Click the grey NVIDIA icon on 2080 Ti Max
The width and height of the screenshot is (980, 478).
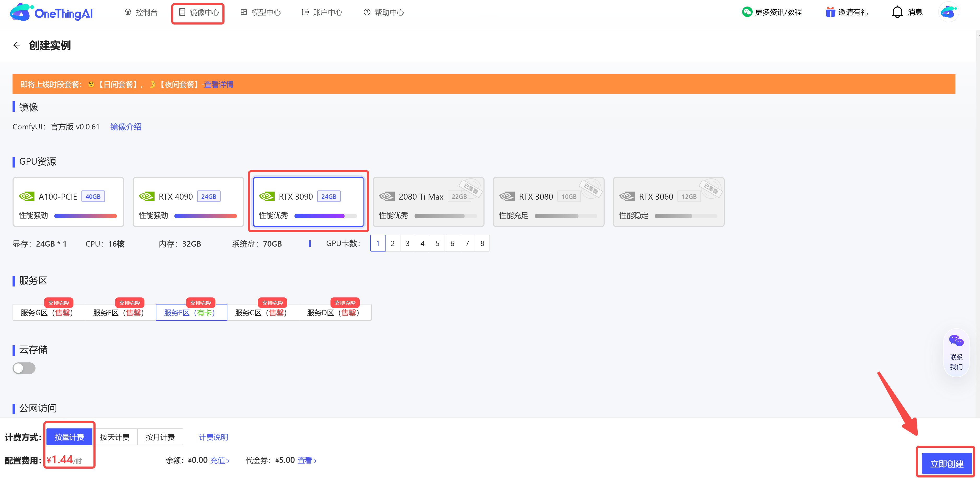point(387,196)
